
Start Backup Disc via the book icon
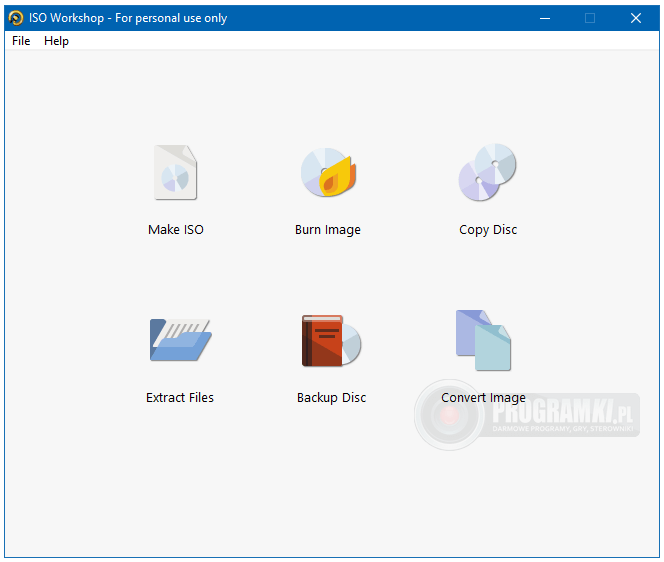331,341
